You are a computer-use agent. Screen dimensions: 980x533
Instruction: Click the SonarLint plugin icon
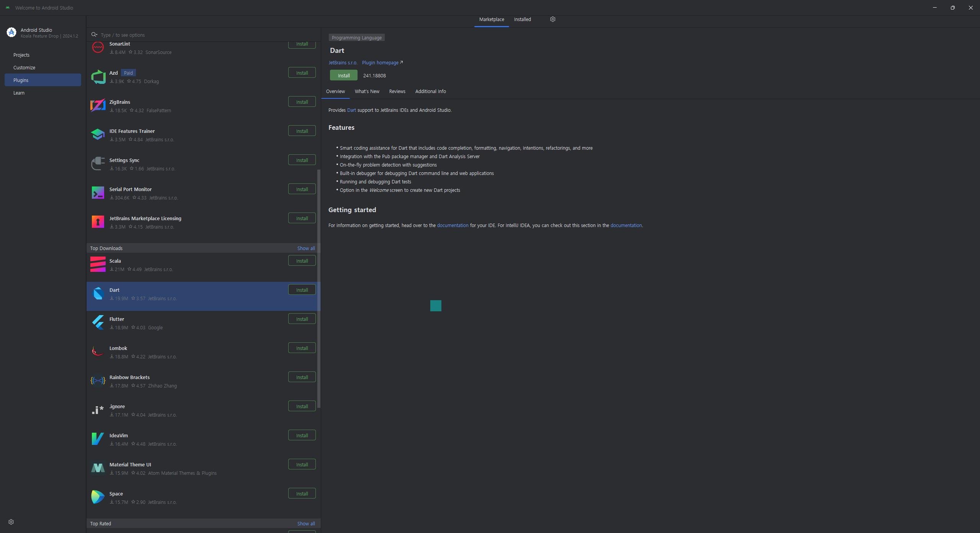coord(98,47)
